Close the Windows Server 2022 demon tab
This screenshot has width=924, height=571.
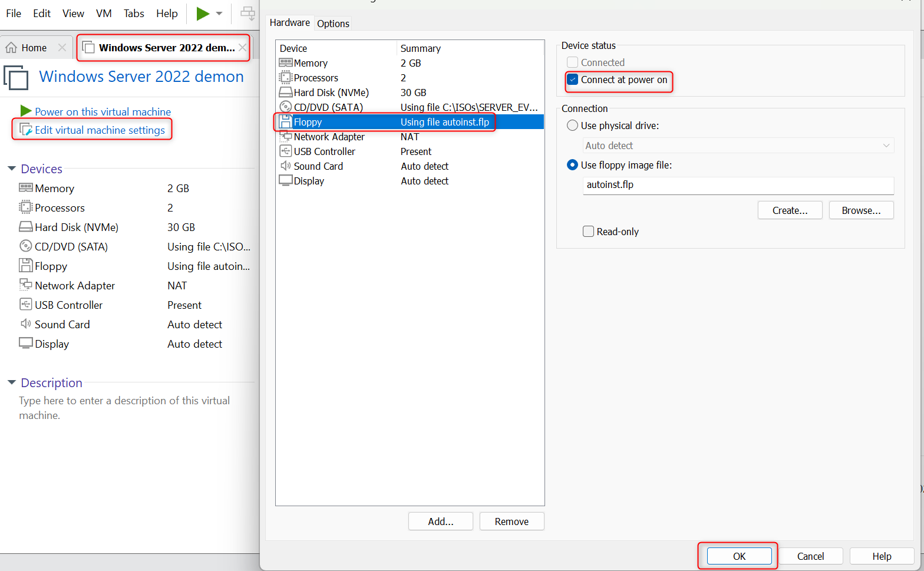242,48
